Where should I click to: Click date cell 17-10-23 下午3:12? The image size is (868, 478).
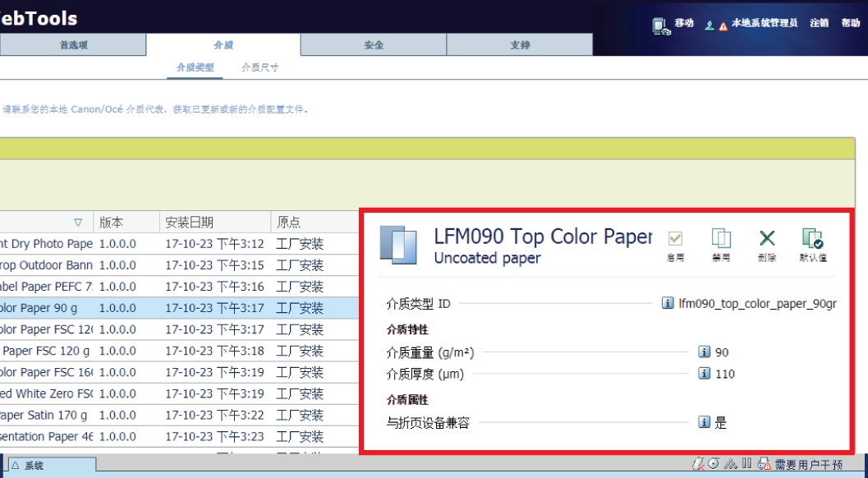pyautogui.click(x=215, y=244)
